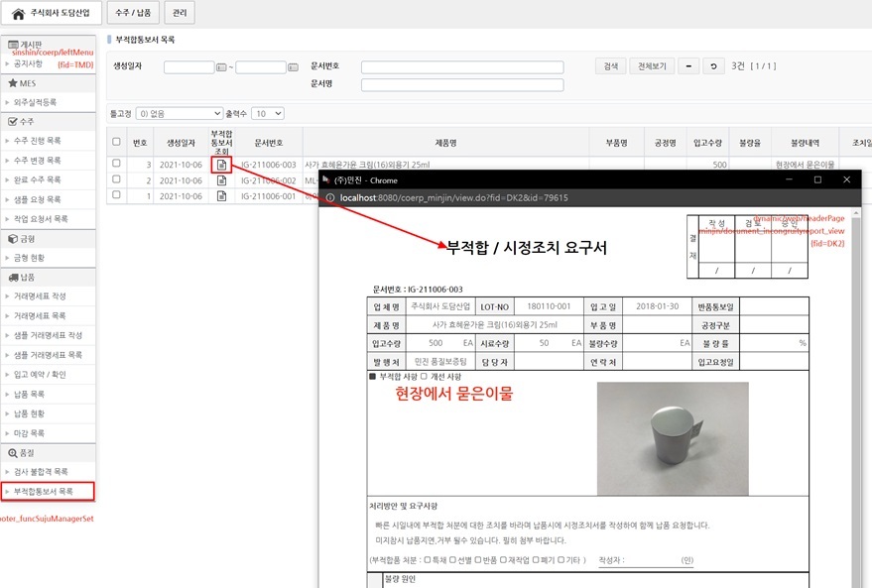The height and width of the screenshot is (588, 872).
Task: Check the 특채 disposition checkbox
Action: tap(428, 559)
